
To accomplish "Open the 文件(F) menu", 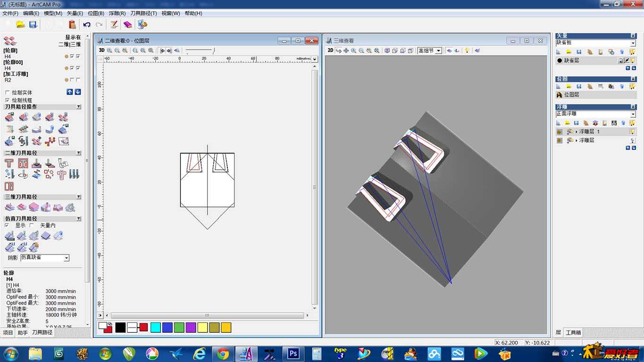I will [x=10, y=13].
